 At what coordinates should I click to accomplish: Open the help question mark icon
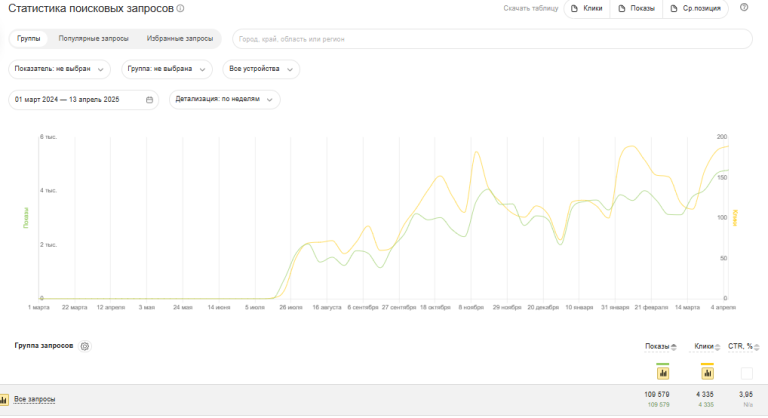pos(744,7)
